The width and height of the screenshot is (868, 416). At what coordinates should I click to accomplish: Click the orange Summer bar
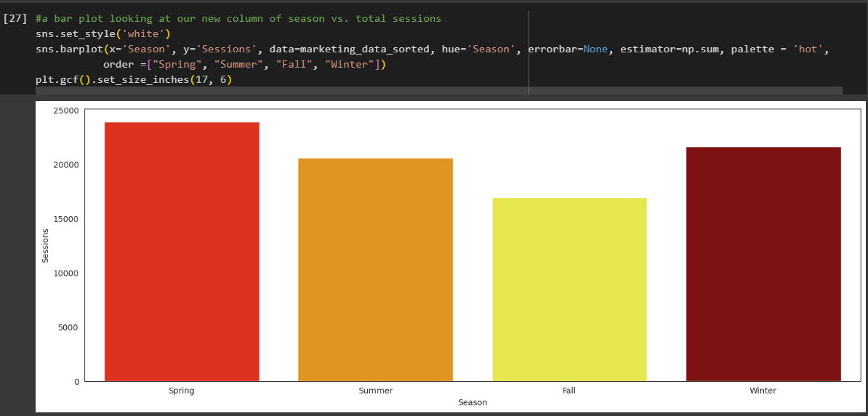(375, 270)
